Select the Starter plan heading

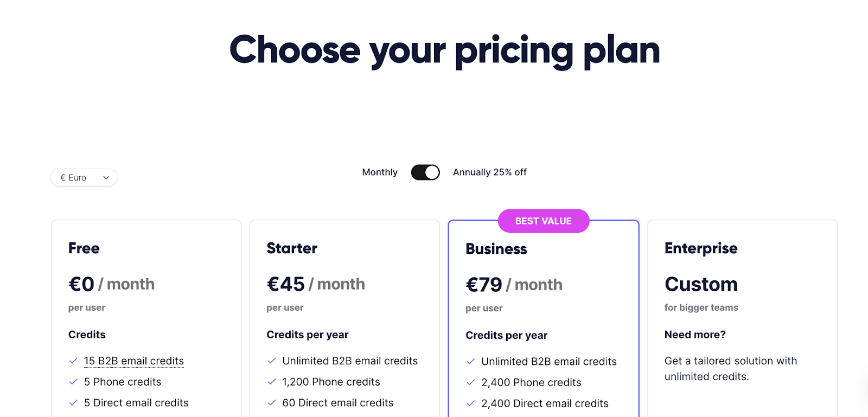(292, 248)
